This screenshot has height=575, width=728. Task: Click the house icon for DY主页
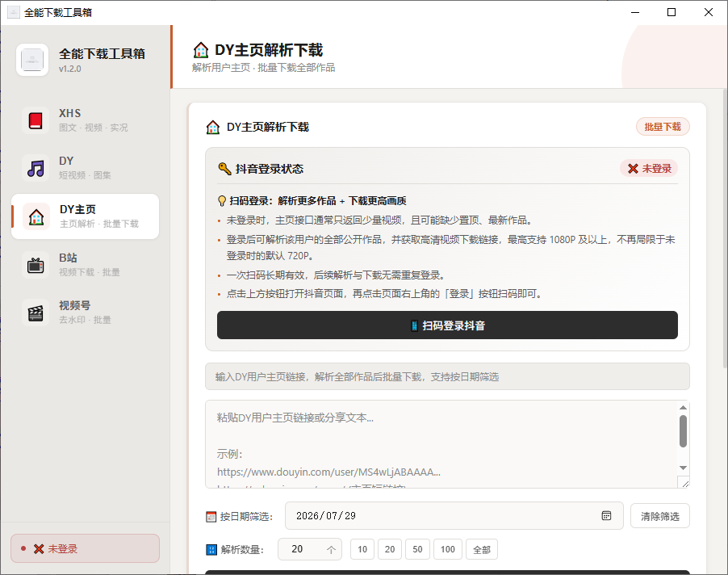(36, 216)
